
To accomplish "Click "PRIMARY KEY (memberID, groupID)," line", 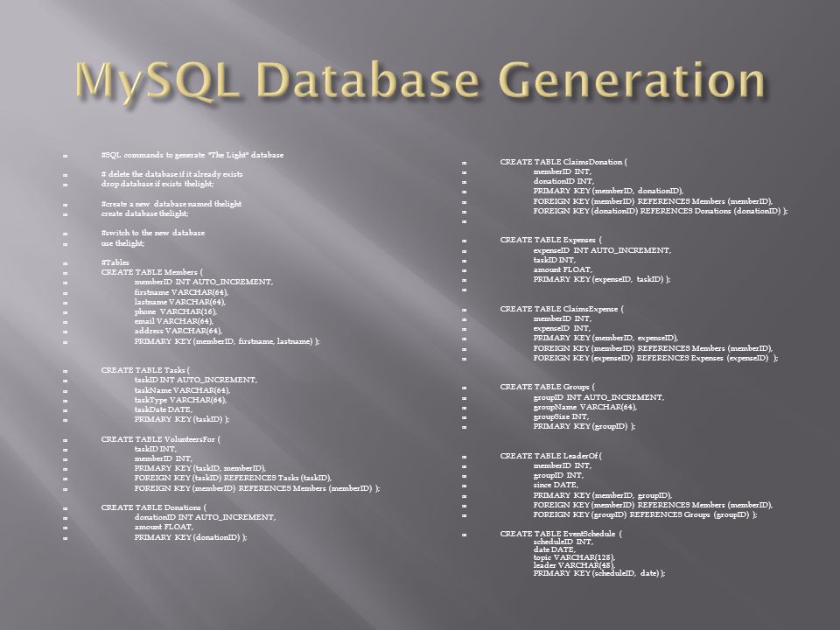I will (x=603, y=495).
